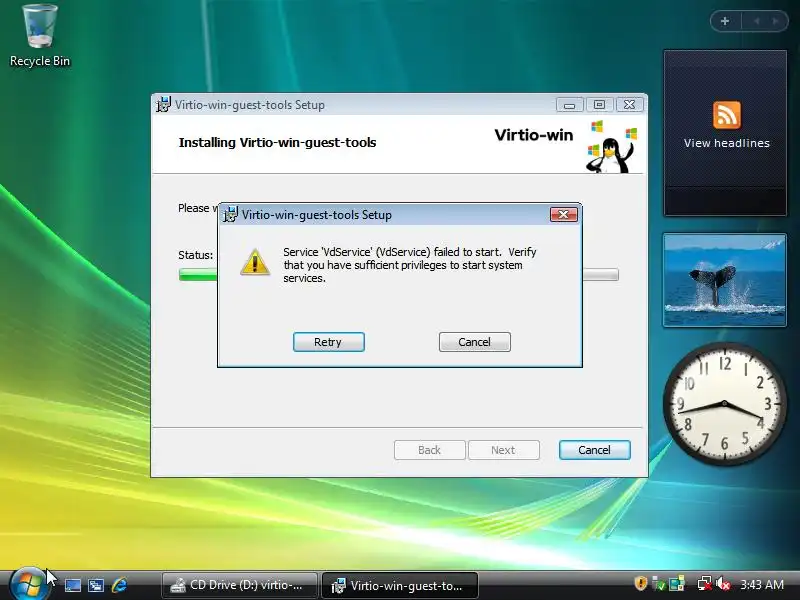Click Switch between windows quick launch icon
800x600 pixels.
96,585
